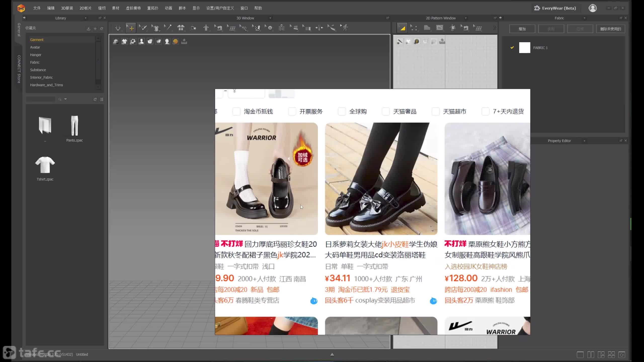Click the FABRIC 1 white color swatch
The image size is (644, 362).
point(525,48)
